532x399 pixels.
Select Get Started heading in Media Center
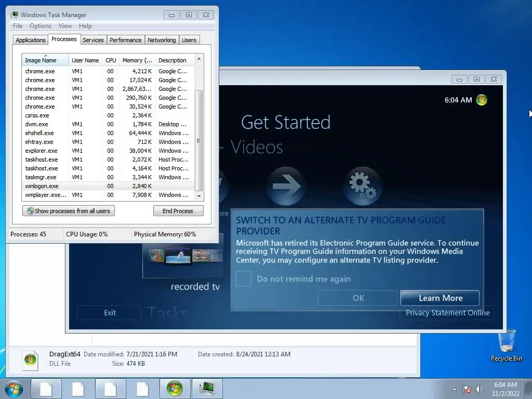[x=286, y=122]
